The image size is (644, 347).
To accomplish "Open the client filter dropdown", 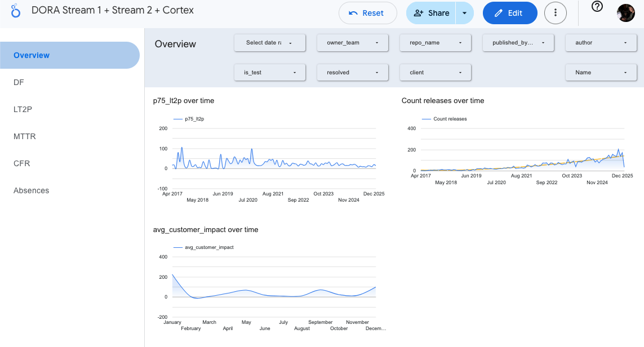I will click(x=435, y=72).
